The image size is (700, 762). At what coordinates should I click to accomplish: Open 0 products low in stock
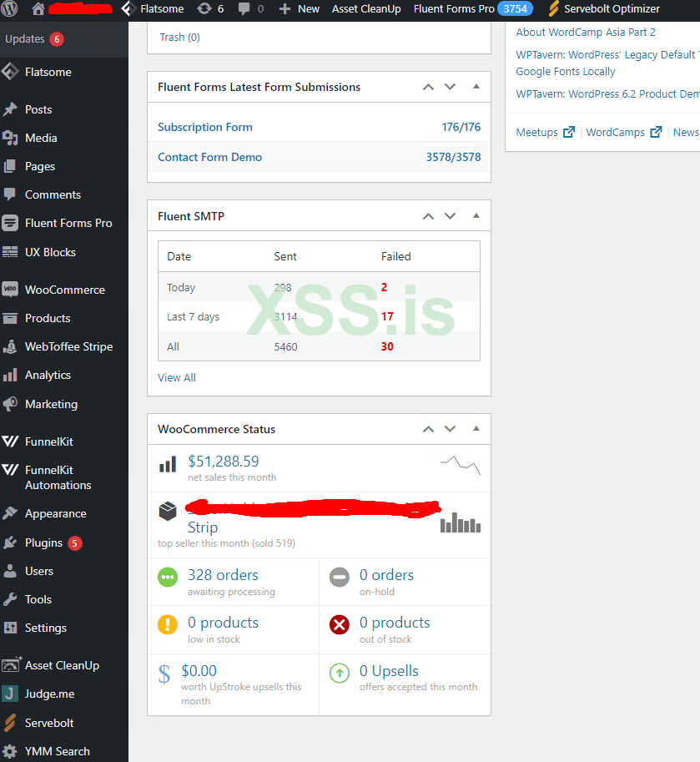click(x=223, y=623)
